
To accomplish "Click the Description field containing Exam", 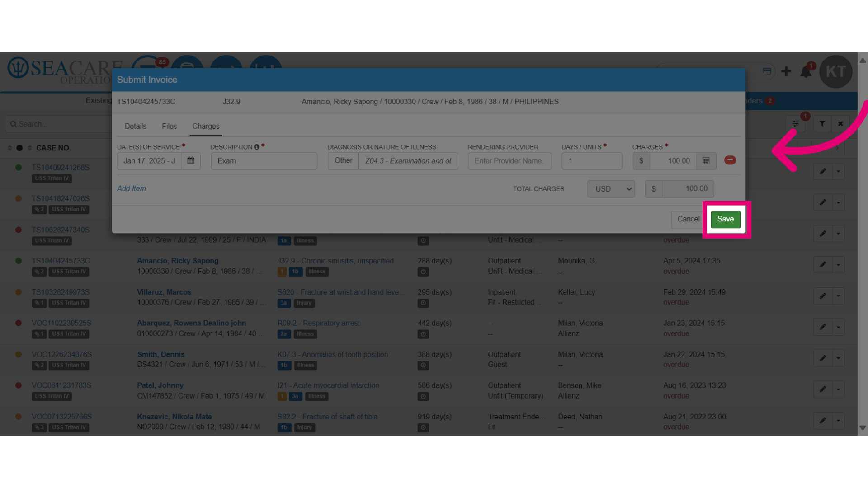I will click(x=264, y=161).
